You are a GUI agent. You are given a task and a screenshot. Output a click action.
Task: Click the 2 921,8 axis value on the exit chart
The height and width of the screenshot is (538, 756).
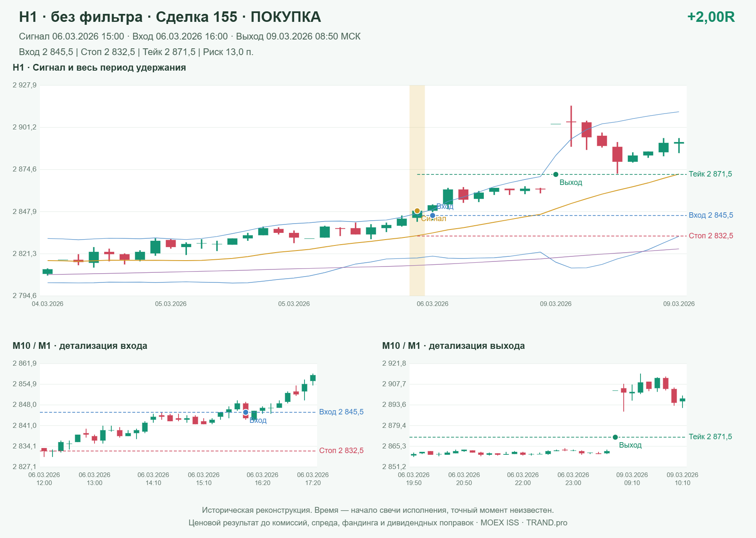pyautogui.click(x=394, y=364)
